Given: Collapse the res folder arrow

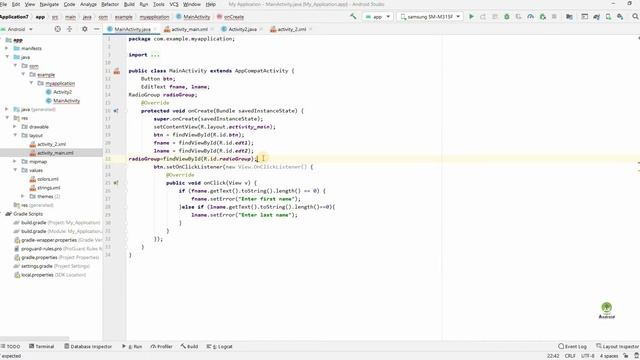Looking at the screenshot, I should (x=7, y=118).
